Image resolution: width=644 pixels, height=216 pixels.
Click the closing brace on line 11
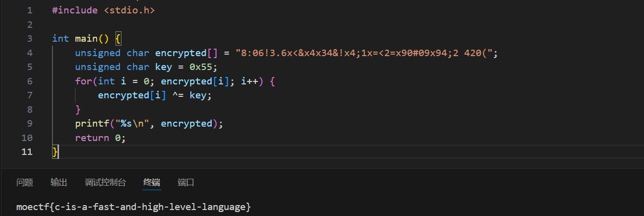tap(55, 151)
